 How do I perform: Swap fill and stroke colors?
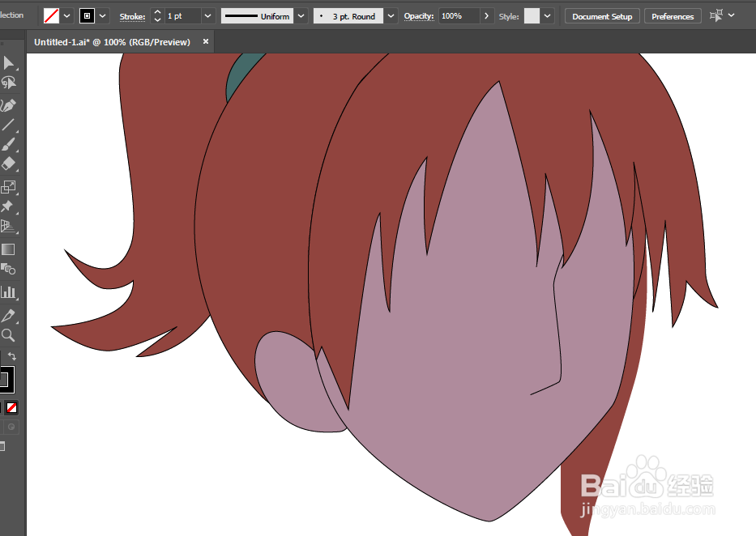tap(12, 356)
